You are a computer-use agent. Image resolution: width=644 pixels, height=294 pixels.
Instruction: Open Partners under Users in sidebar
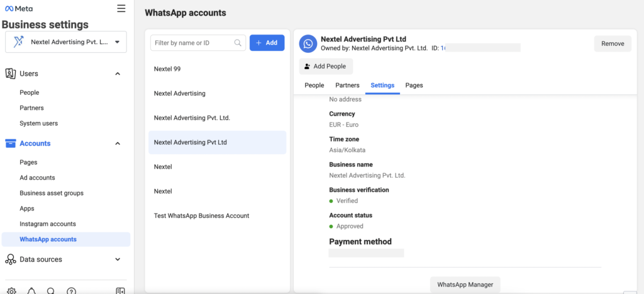(31, 108)
